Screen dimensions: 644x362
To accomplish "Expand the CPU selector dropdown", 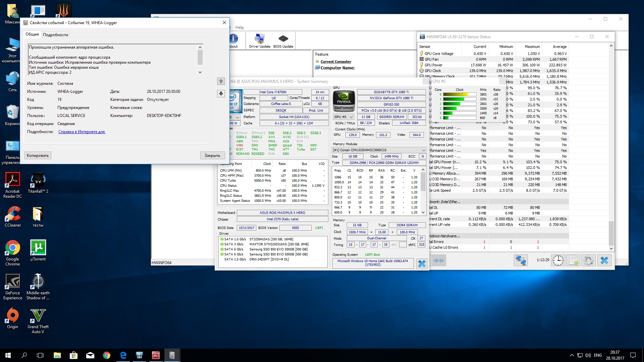I will tap(237, 117).
